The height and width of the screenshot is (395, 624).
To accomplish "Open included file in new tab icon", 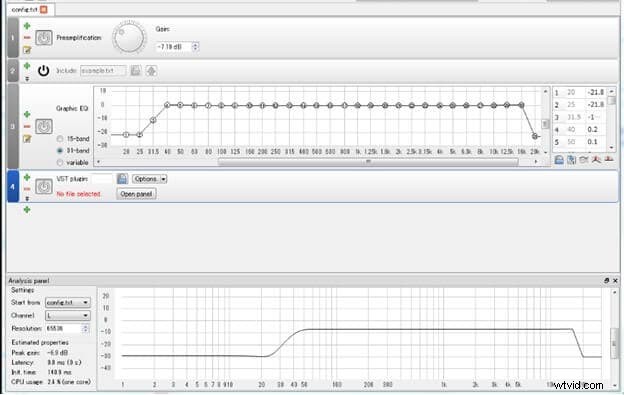I will pyautogui.click(x=151, y=70).
